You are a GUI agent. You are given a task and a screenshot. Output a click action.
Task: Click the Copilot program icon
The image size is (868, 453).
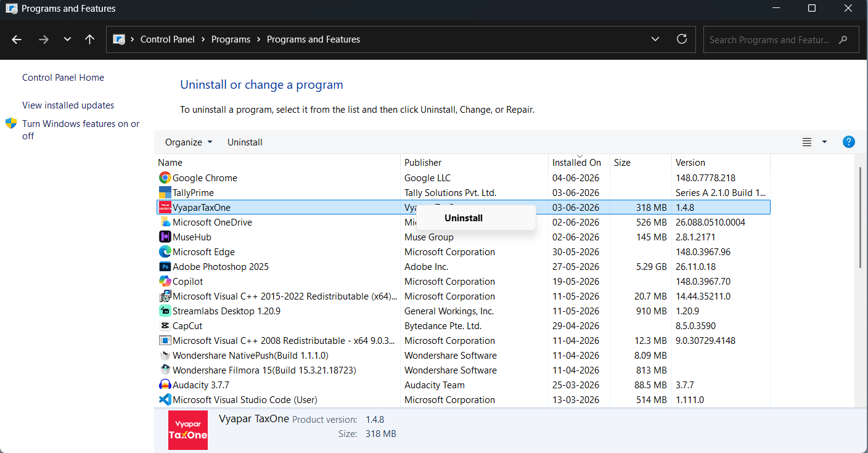pos(165,282)
